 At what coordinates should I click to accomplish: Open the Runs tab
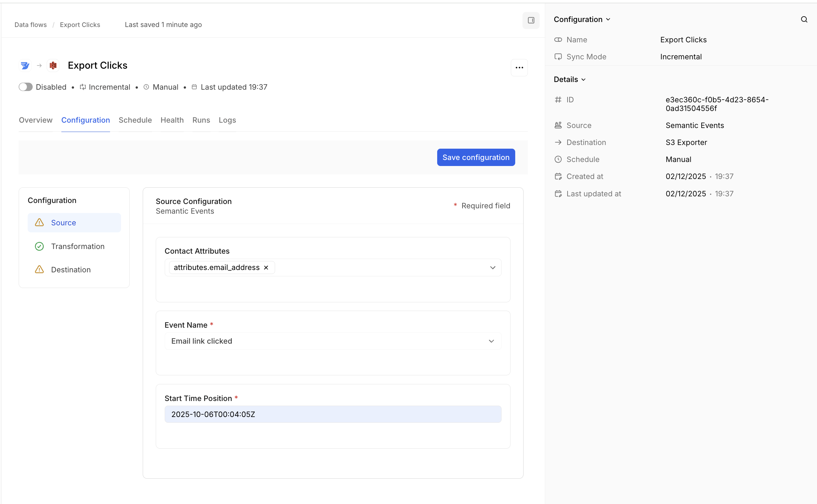(201, 120)
